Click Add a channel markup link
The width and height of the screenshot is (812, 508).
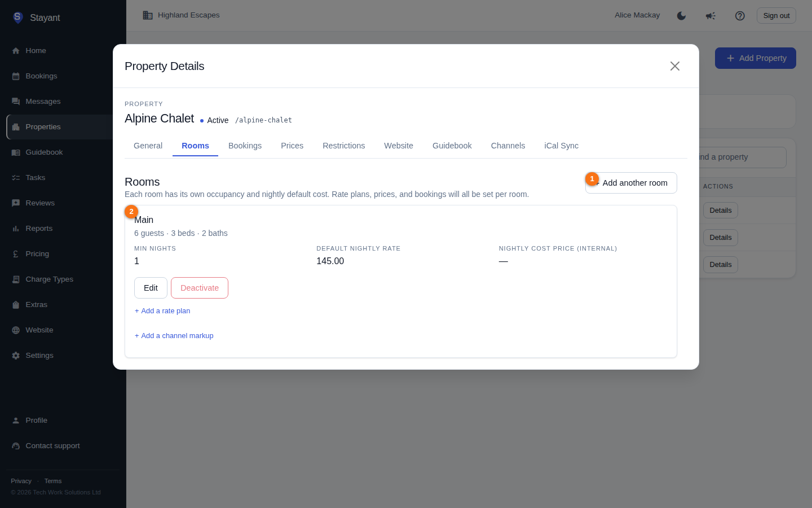coord(174,336)
